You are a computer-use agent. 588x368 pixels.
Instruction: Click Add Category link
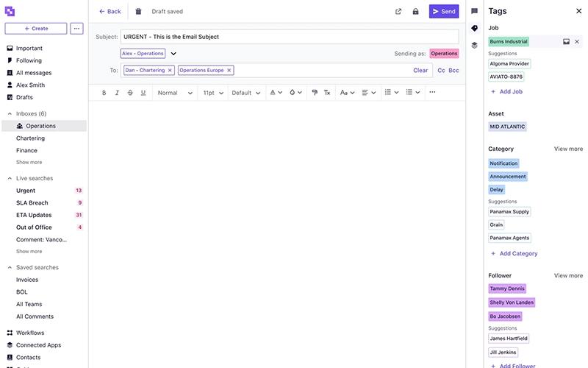(x=514, y=254)
